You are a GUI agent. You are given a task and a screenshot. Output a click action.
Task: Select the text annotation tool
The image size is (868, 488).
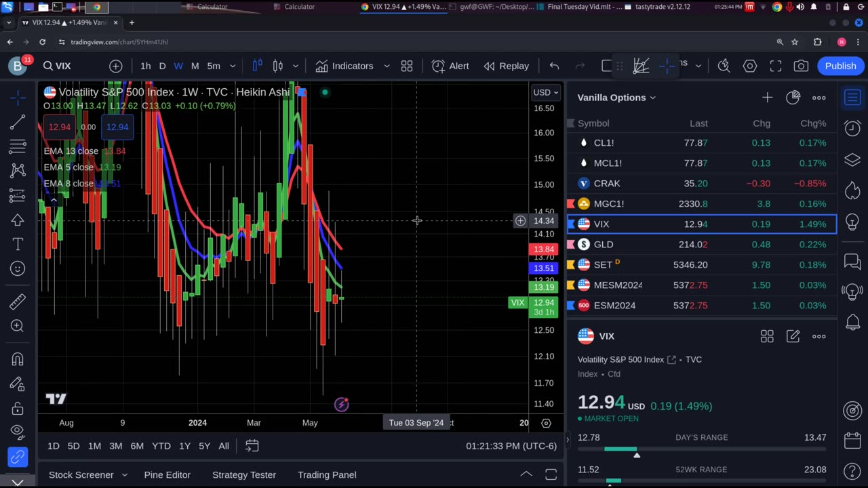[18, 244]
